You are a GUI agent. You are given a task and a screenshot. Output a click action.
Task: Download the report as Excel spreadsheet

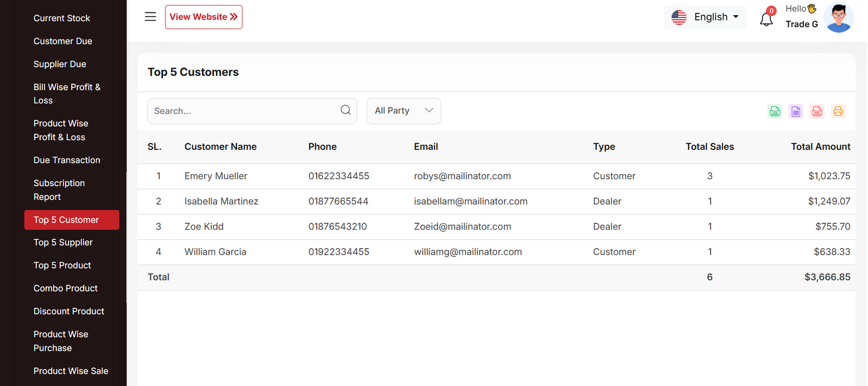click(x=796, y=111)
